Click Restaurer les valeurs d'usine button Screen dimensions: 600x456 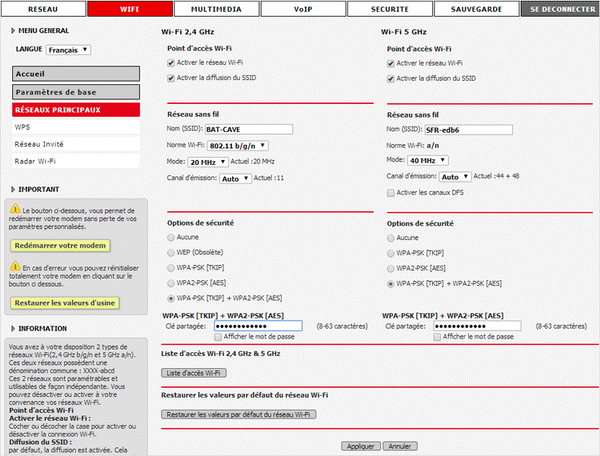(66, 303)
